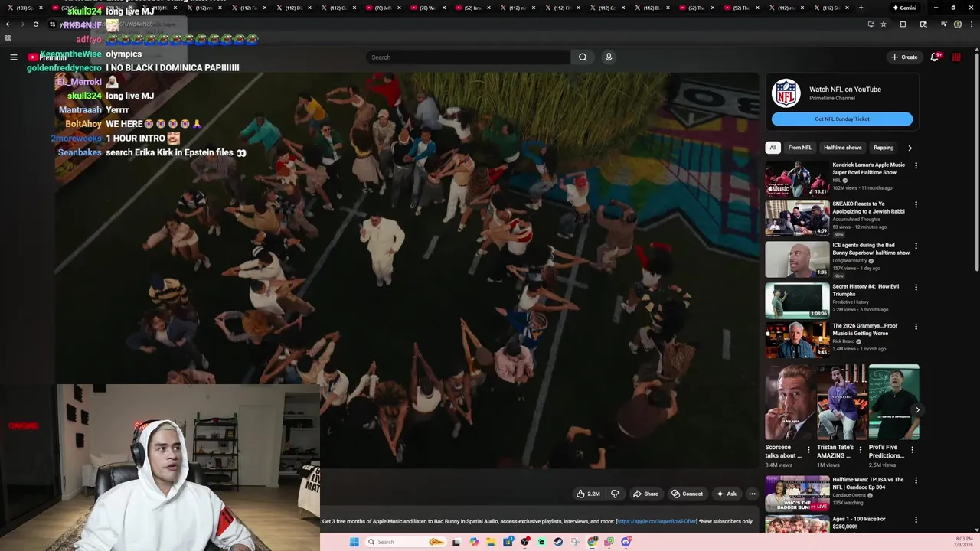Open options for Kendrick Lamar halftime video
980x551 pixels.
[x=916, y=165]
